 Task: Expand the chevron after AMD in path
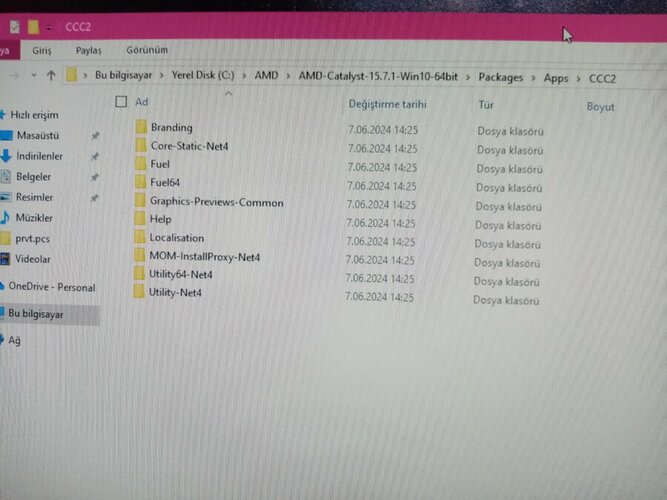pos(288,77)
